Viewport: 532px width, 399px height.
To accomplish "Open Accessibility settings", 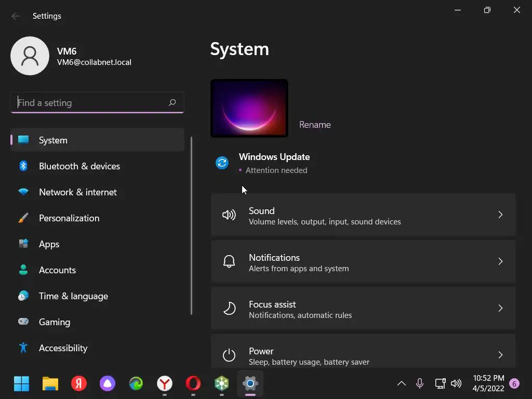I will coord(97,348).
